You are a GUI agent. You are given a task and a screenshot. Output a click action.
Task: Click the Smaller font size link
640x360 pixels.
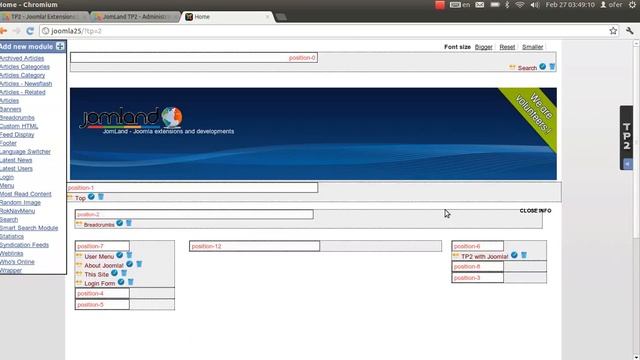tap(533, 47)
